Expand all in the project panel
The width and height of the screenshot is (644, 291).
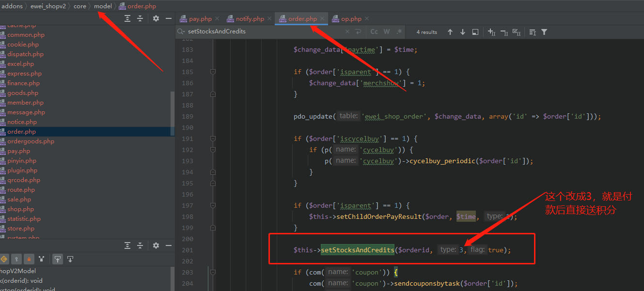click(127, 18)
